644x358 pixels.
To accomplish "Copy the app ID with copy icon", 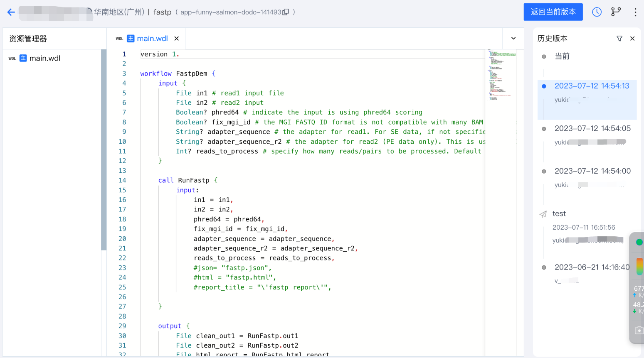I will point(286,12).
